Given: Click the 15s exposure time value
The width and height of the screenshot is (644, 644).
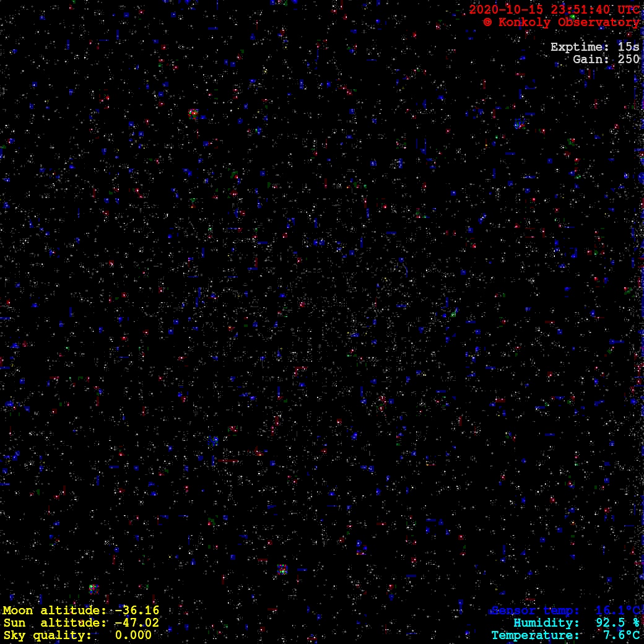Looking at the screenshot, I should pyautogui.click(x=629, y=47).
